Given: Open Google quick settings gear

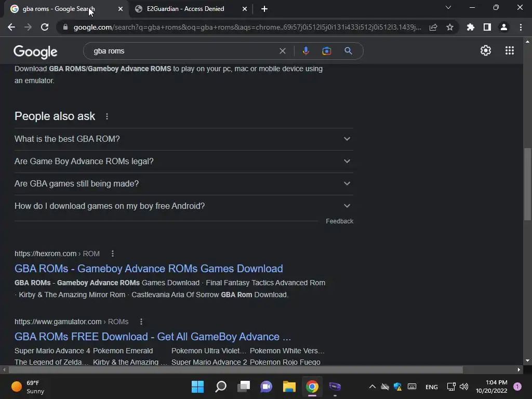Looking at the screenshot, I should pos(486,50).
